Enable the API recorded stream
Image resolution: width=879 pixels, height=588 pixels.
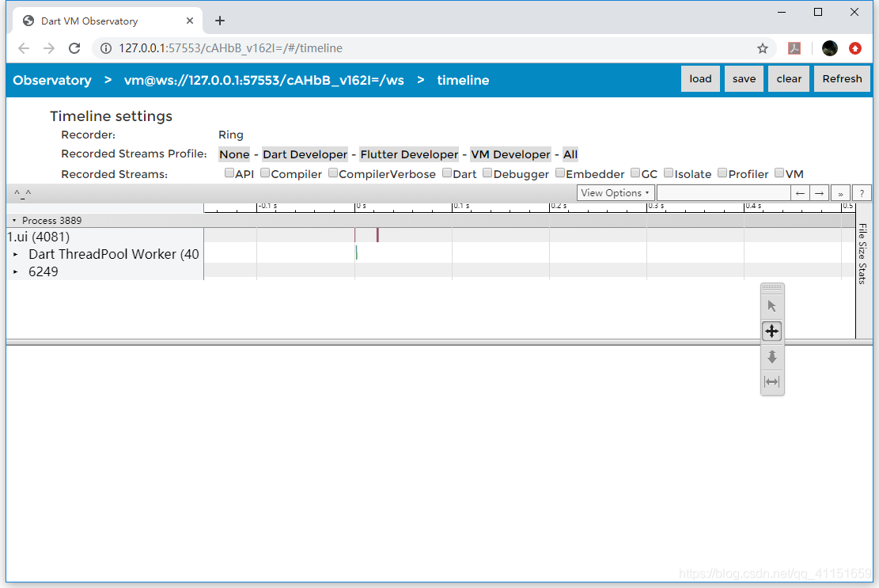pos(229,173)
